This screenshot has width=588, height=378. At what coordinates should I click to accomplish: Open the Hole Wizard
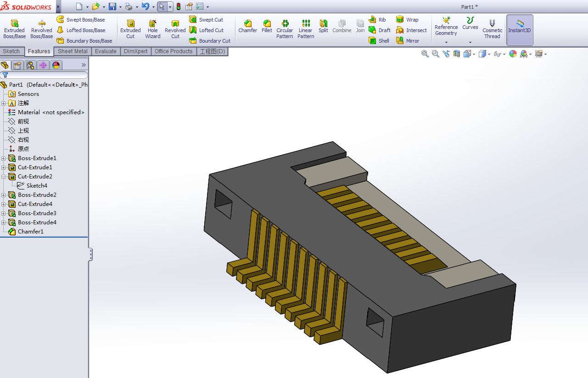tap(153, 29)
